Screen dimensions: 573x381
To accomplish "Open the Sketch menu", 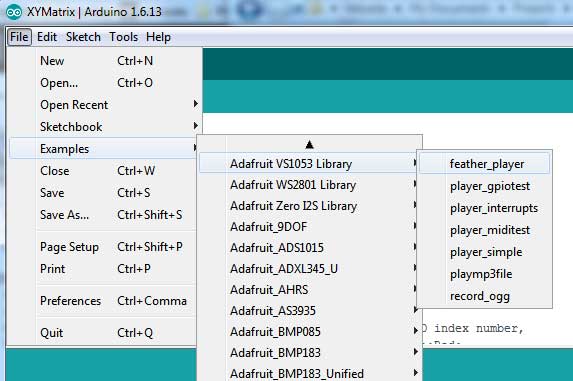I will click(83, 37).
